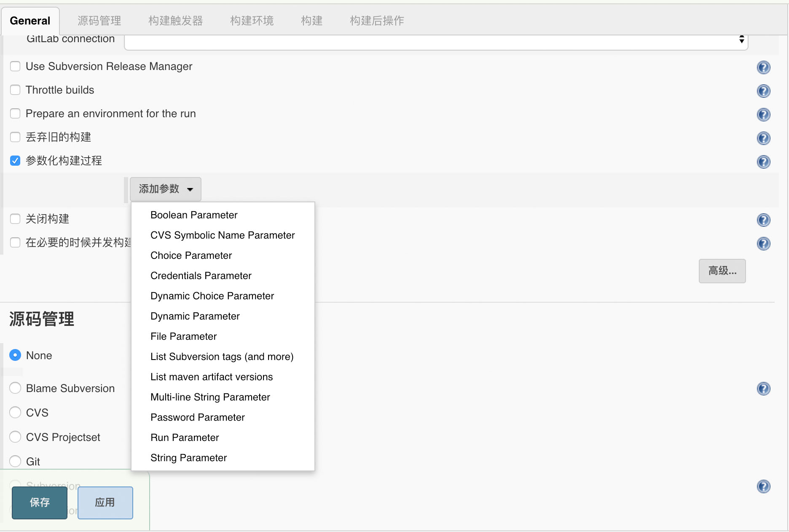The height and width of the screenshot is (532, 789).
Task: Toggle the 添加参数 dropdown button
Action: (x=165, y=189)
